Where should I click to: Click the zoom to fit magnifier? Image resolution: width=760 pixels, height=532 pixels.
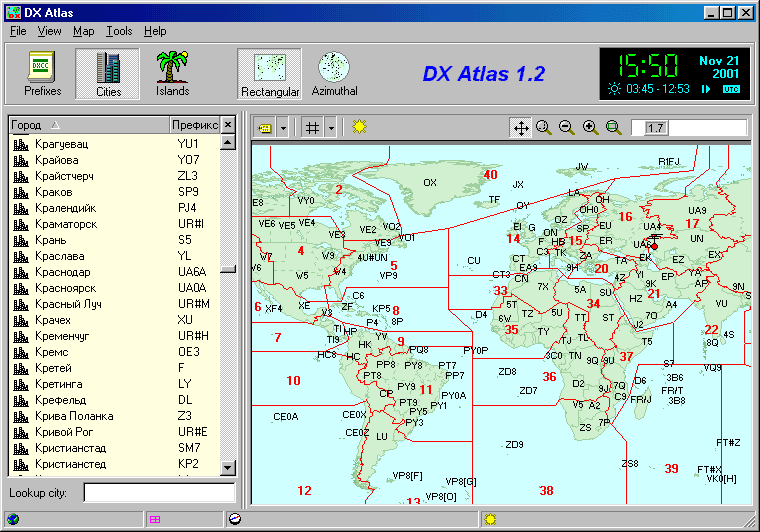613,127
